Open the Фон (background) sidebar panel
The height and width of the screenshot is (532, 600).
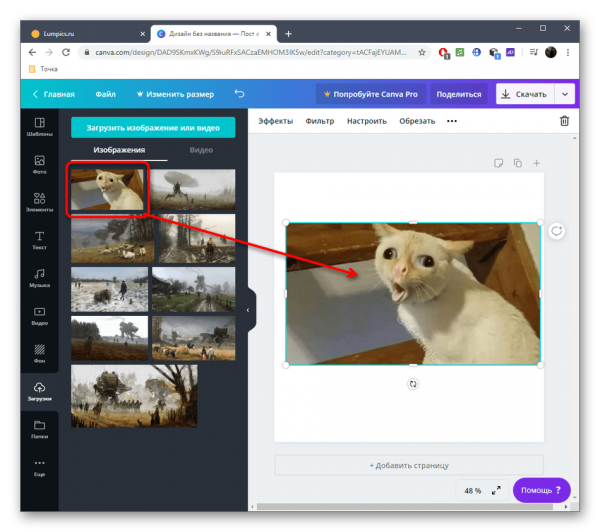coord(39,353)
